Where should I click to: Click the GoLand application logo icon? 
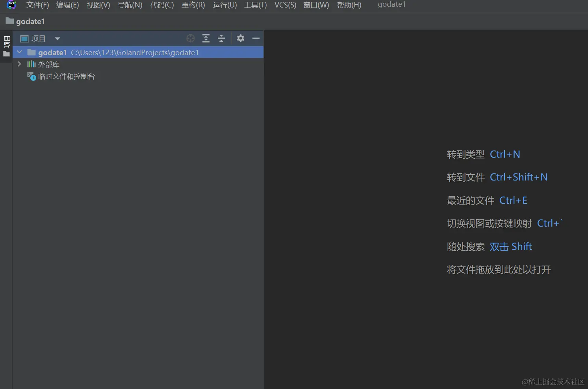pyautogui.click(x=11, y=5)
